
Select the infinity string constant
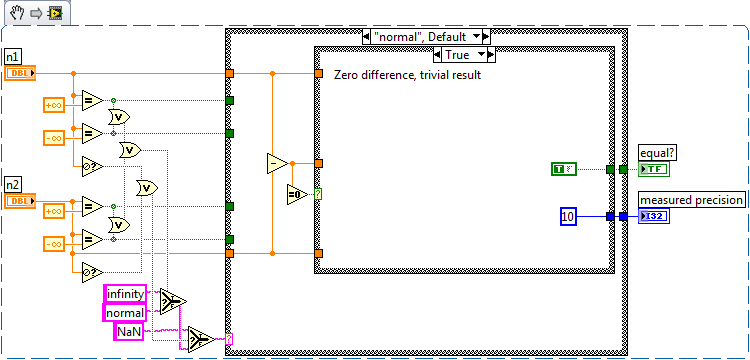(x=125, y=293)
